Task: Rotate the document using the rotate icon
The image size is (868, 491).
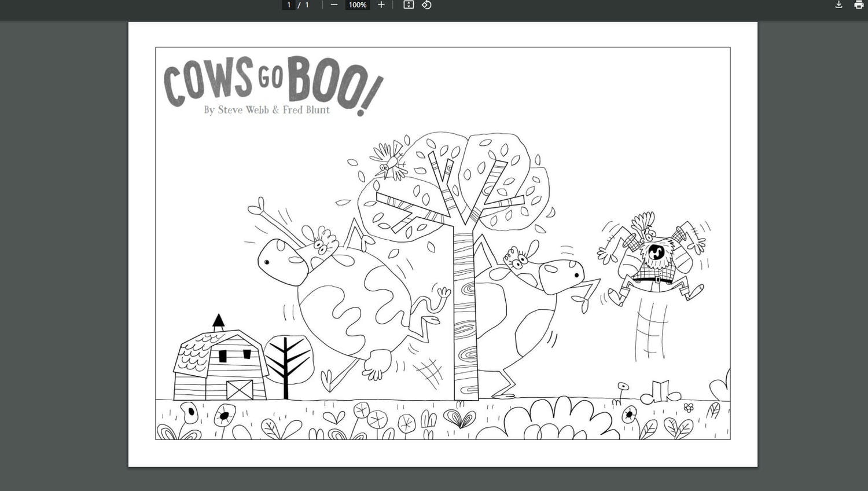Action: click(x=426, y=5)
